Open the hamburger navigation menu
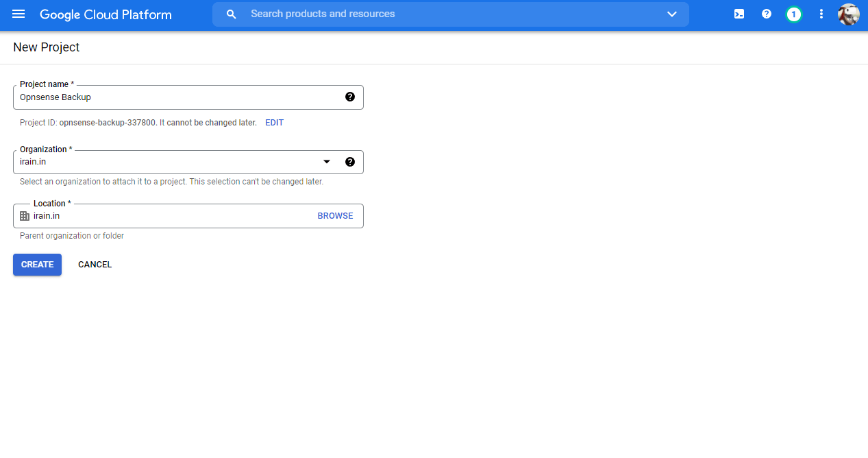The image size is (868, 458). tap(18, 14)
